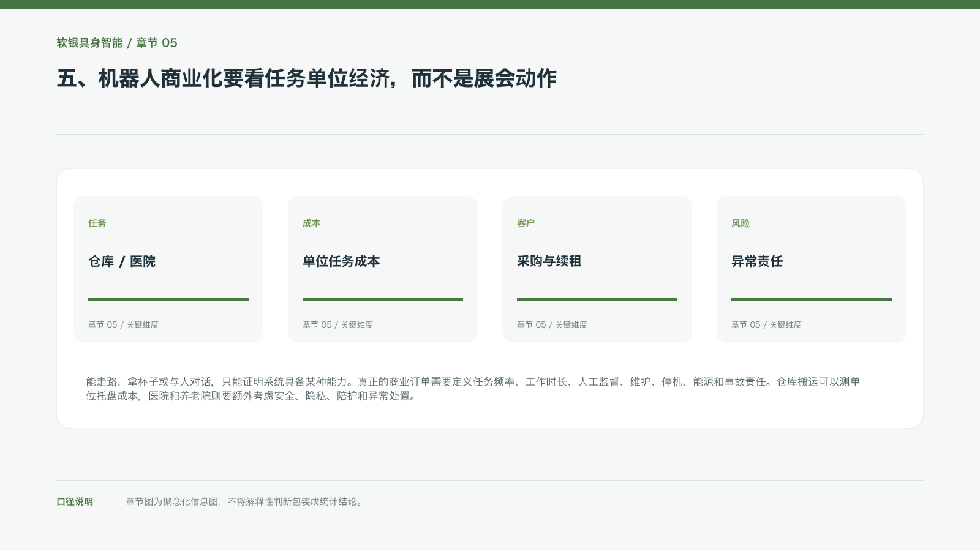Screen dimensions: 980x551
Task: Click the small "风险" card label
Action: [x=741, y=223]
